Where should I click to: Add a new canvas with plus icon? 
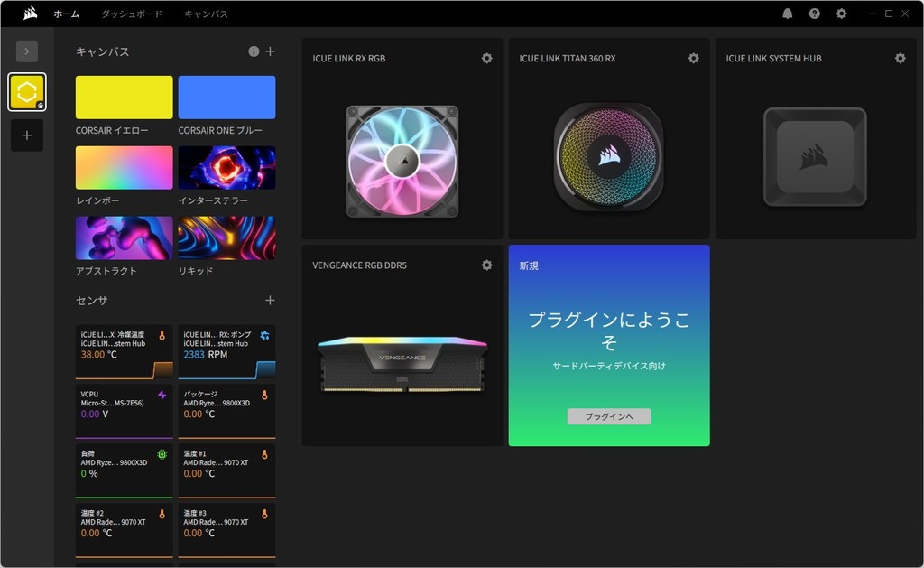coord(270,51)
